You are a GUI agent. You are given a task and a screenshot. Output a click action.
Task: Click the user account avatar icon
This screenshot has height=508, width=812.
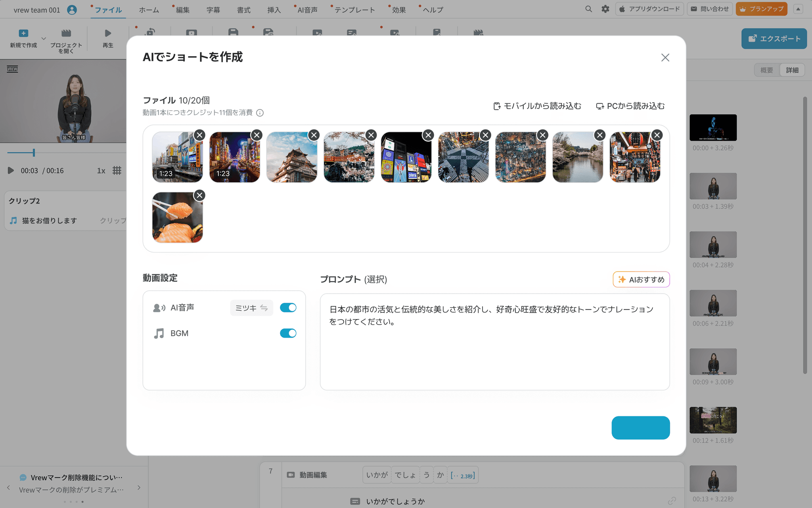[72, 10]
